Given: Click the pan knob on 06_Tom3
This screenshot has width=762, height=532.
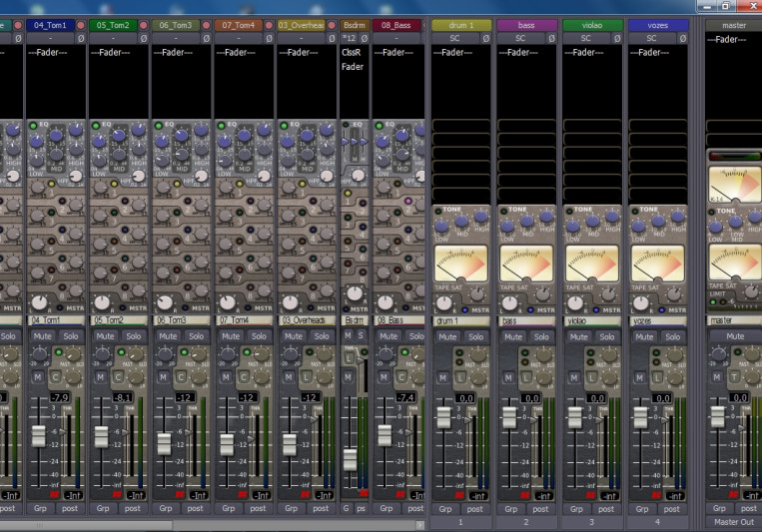Looking at the screenshot, I should click(x=165, y=302).
